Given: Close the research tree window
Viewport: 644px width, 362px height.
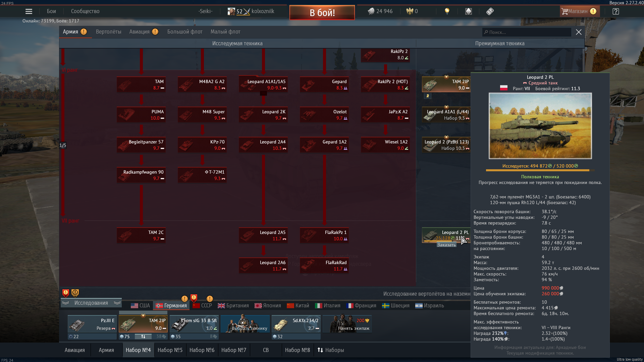Looking at the screenshot, I should (579, 32).
